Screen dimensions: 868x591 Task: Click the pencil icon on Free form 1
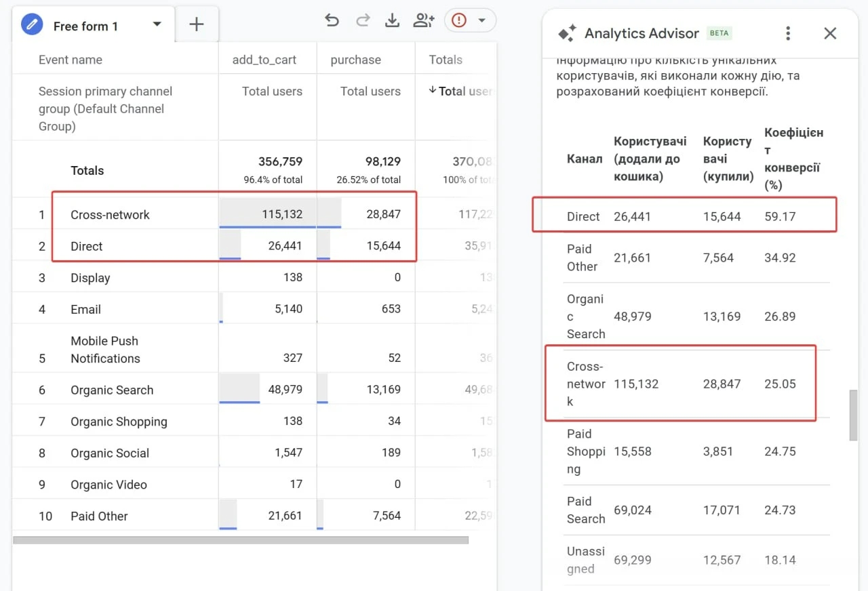coord(32,25)
